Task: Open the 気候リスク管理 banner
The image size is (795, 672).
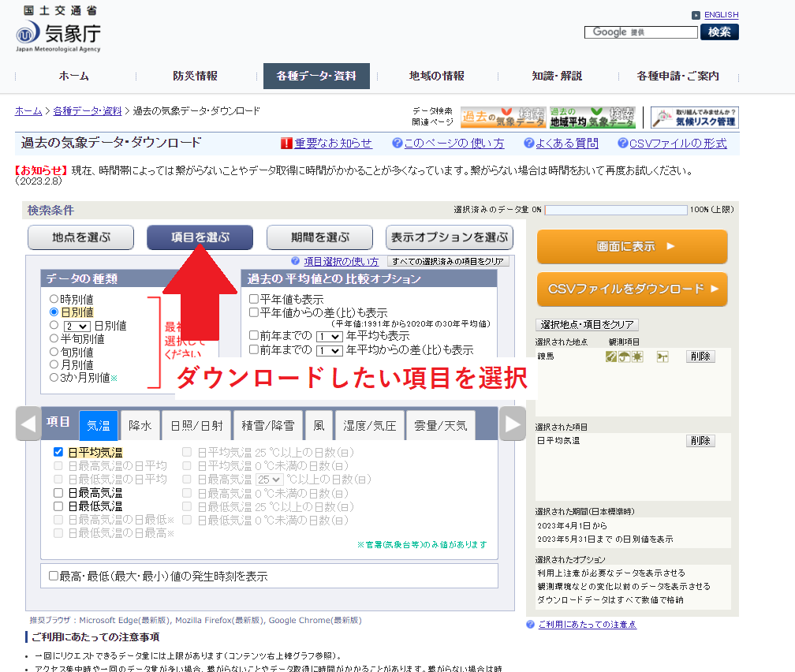Action: click(x=695, y=118)
